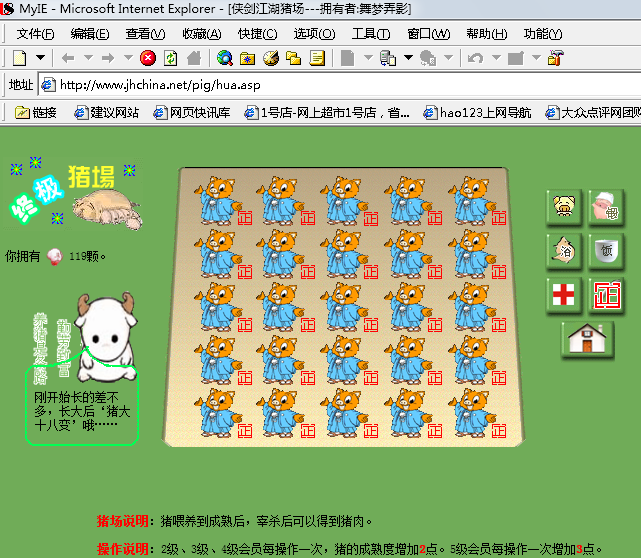Viewport: 641px width, 558px height.
Task: Stop page loading with the red X icon
Action: 148,58
